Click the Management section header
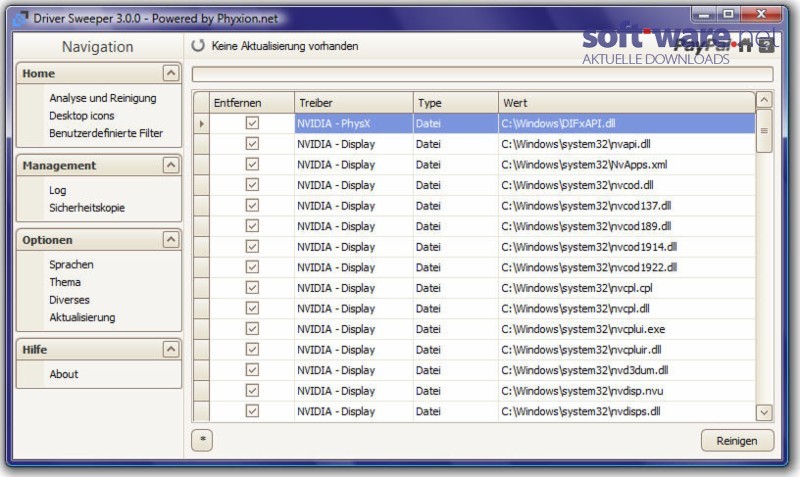800x477 pixels. click(x=98, y=165)
